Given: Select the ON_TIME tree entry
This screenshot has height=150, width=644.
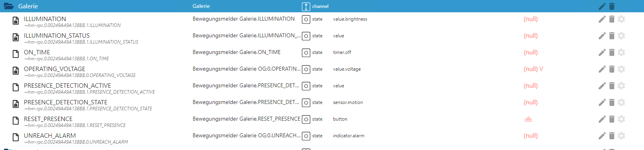Looking at the screenshot, I should [x=37, y=52].
